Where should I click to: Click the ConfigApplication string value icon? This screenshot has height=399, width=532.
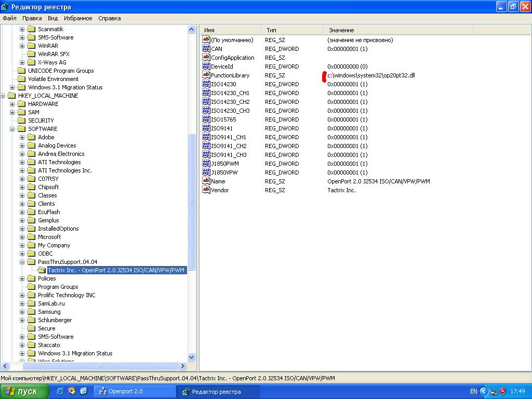(x=206, y=57)
